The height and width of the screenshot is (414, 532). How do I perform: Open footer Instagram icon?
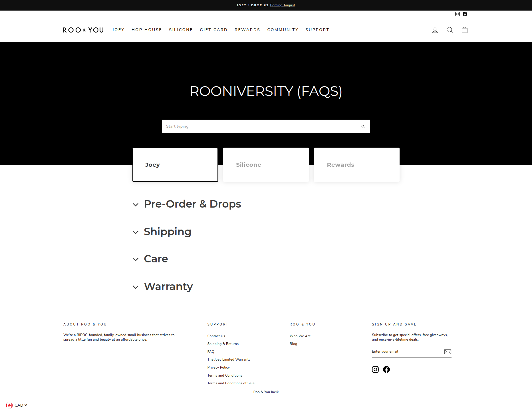(x=375, y=369)
